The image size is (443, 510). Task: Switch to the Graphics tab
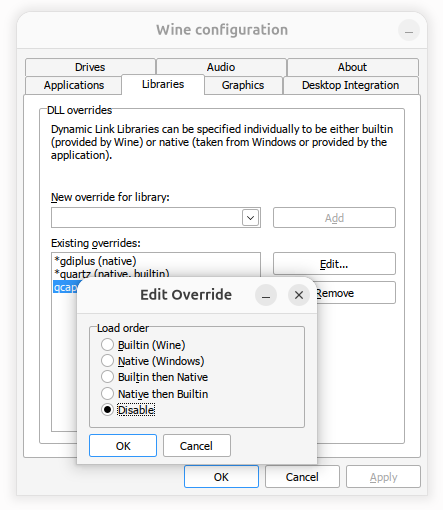[x=243, y=85]
